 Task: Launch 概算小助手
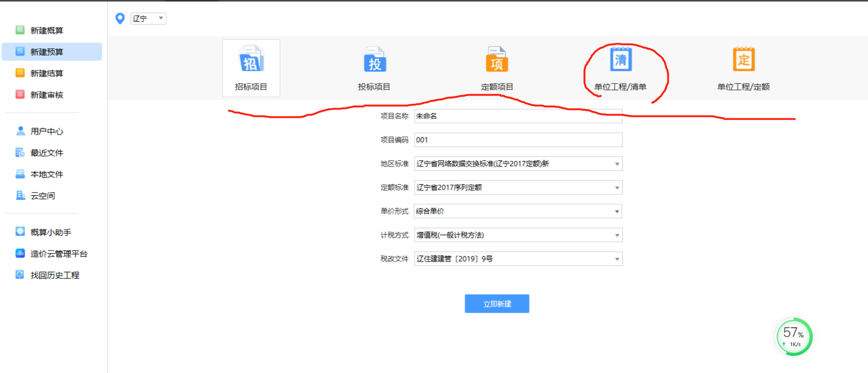52,232
